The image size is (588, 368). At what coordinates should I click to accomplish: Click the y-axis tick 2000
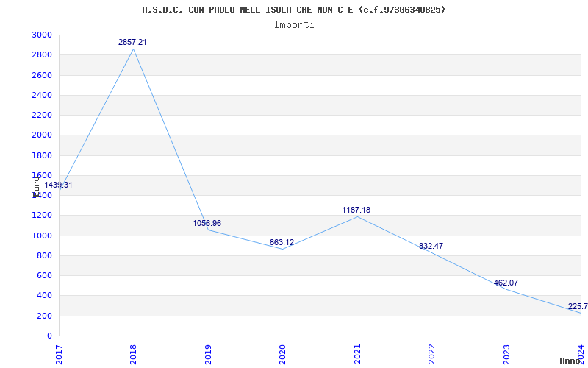point(42,135)
